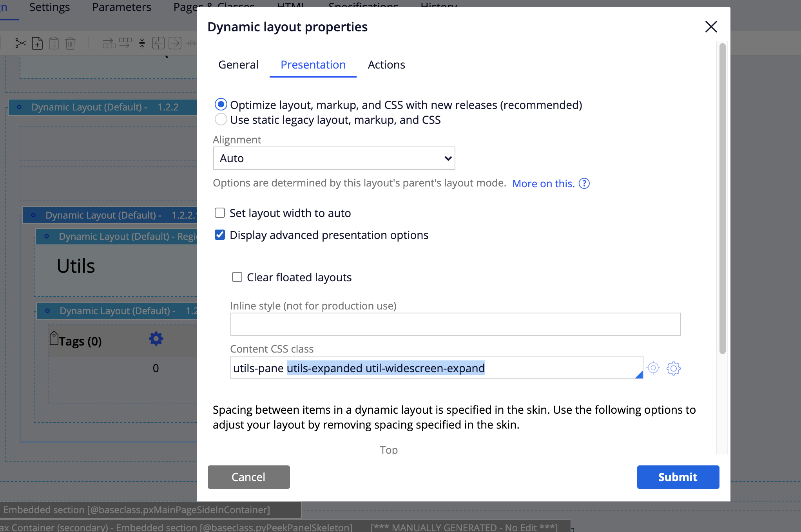Click Tags (0) label in background
Viewport: 801px width, 532px height.
80,341
